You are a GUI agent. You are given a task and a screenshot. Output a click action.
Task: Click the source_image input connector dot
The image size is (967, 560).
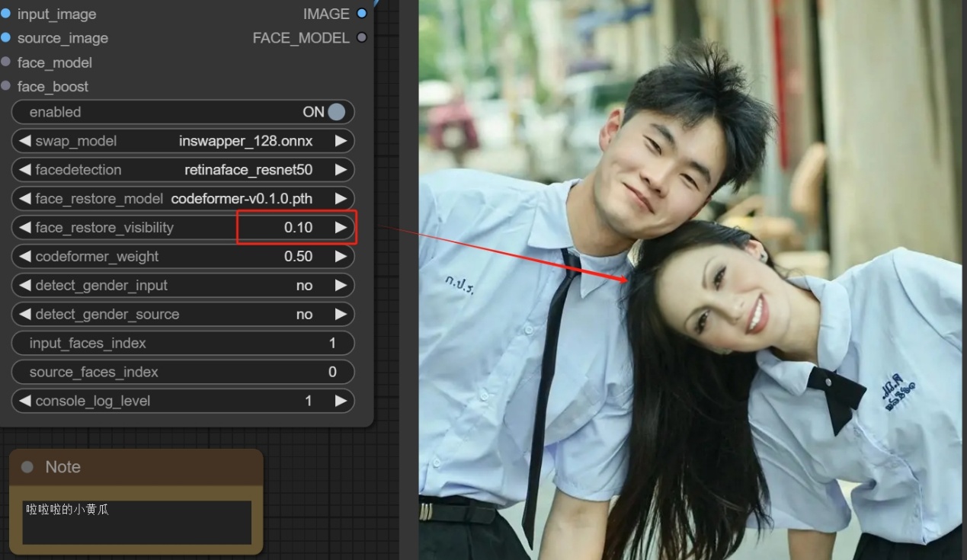coord(6,38)
